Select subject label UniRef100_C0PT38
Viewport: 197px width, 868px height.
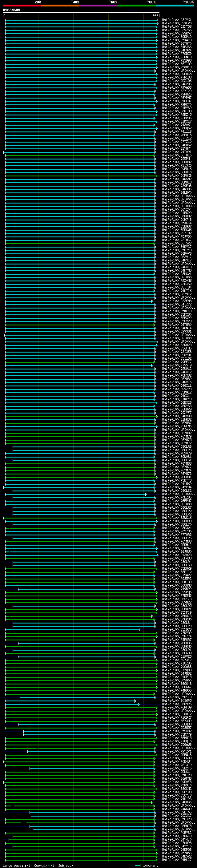(x=176, y=111)
